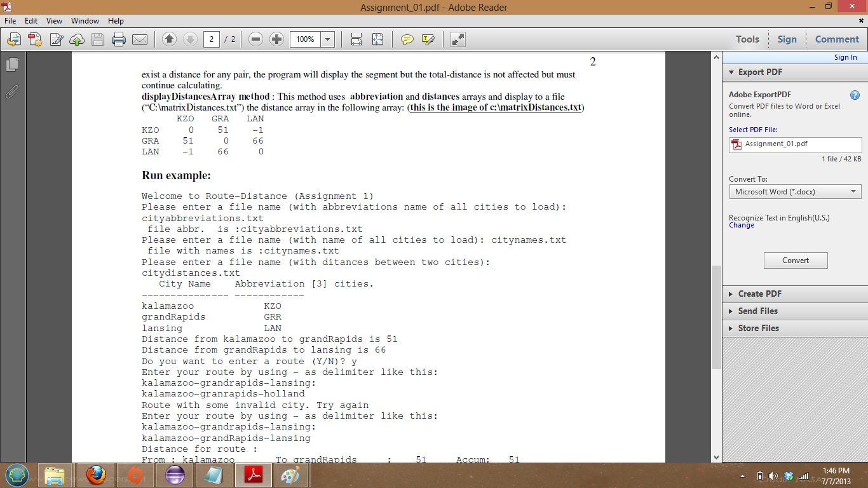868x488 pixels.
Task: Click the Run example heading text
Action: (x=176, y=175)
